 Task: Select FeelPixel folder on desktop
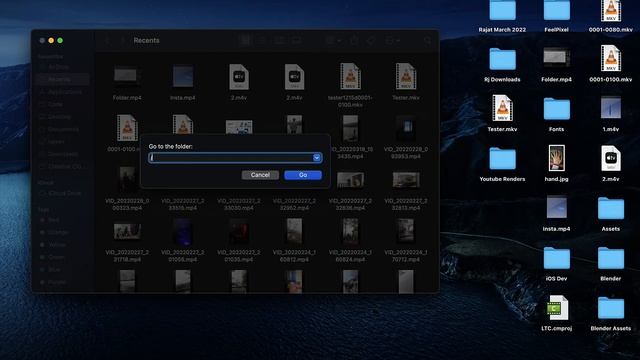coord(556,16)
